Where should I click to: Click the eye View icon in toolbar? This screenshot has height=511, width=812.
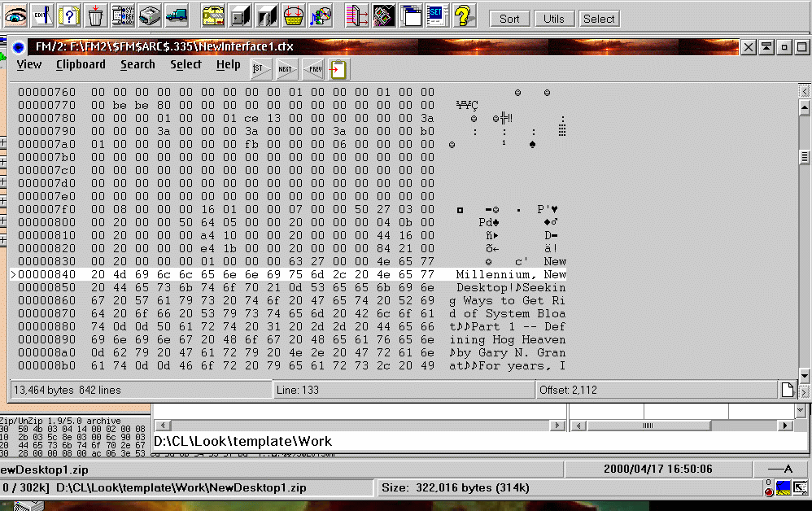click(x=17, y=15)
